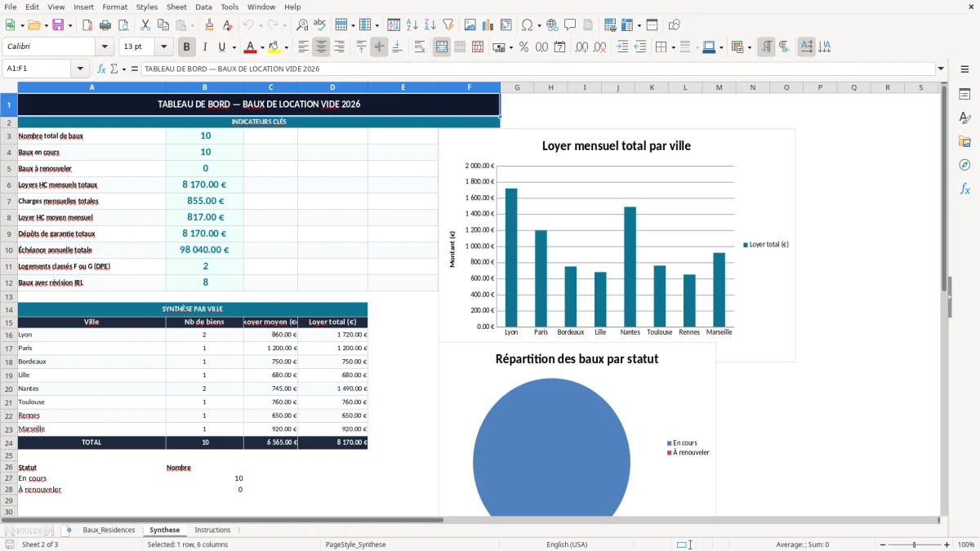980x551 pixels.
Task: Click the Increase Indent icon
Action: [622, 47]
